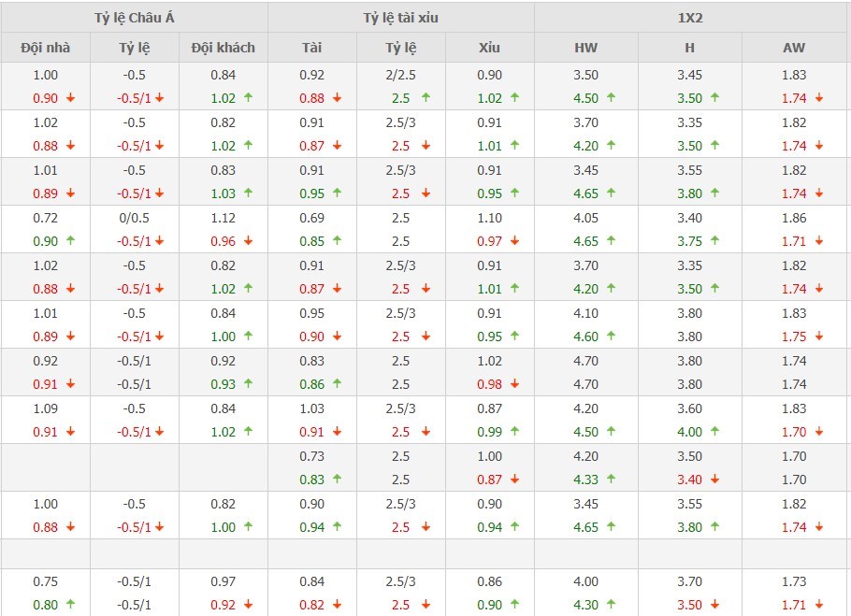Screen dimensions: 851x616
Task: Click the red down arrow beside 1.75
Action: 819,337
